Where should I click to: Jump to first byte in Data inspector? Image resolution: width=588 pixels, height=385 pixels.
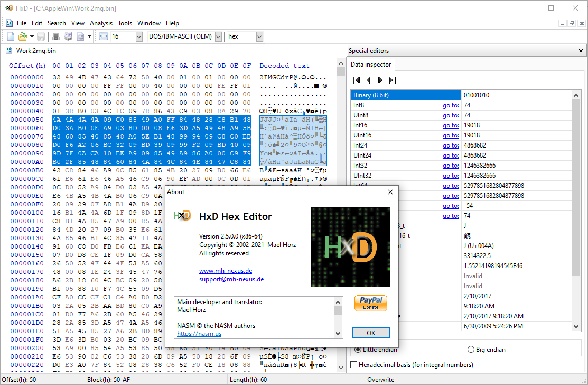(x=356, y=80)
